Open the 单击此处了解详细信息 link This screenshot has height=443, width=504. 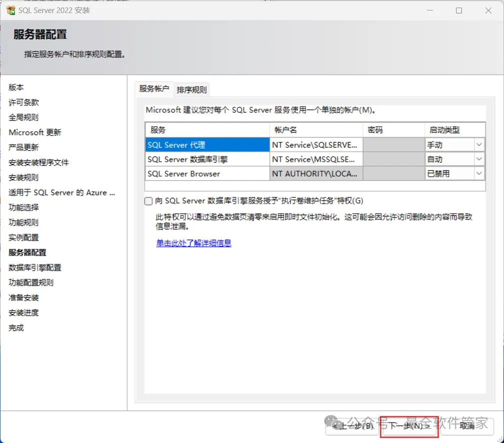[x=194, y=243]
